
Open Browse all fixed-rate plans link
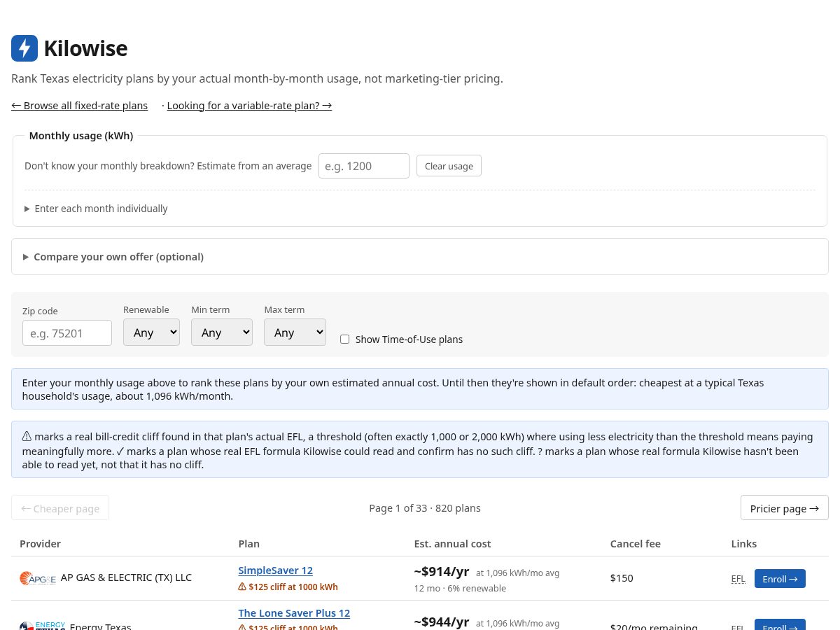[80, 106]
